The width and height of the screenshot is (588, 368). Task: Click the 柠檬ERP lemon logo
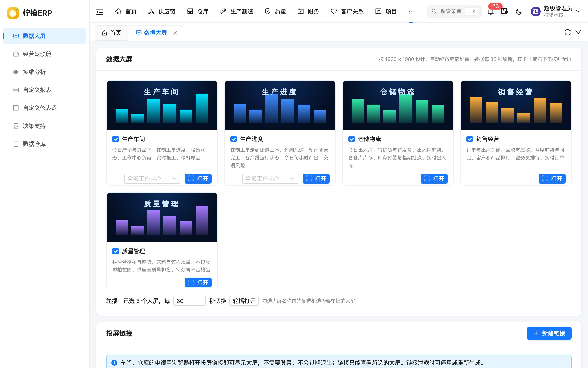pyautogui.click(x=13, y=13)
